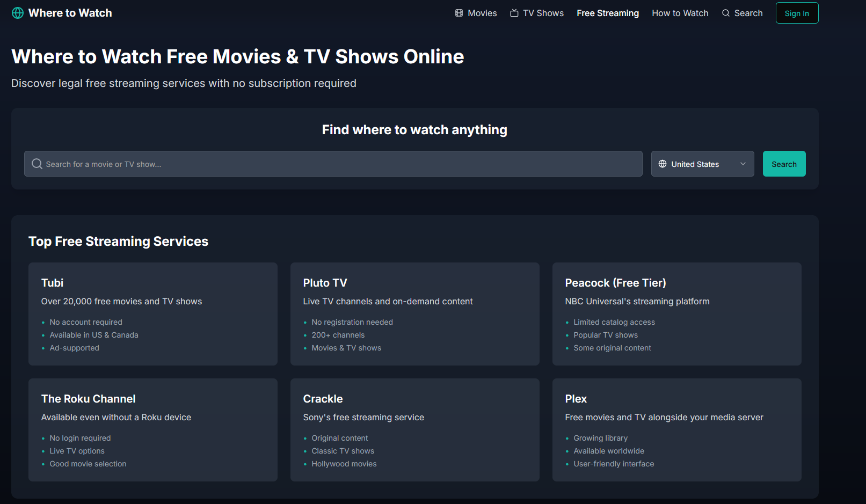
Task: Click the magnifying glass Search icon in navbar
Action: (x=726, y=12)
